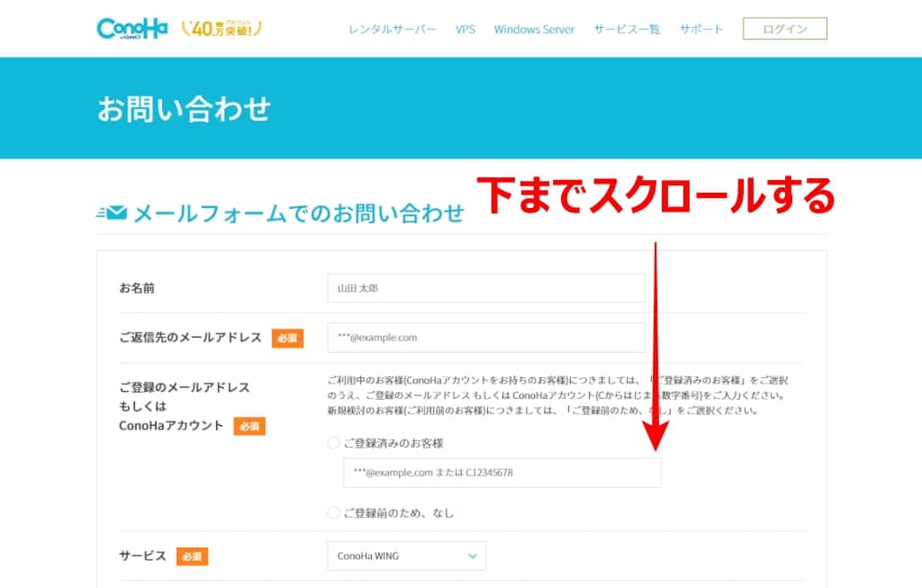Select the ご登録済みのお客様 radio button
The height and width of the screenshot is (588, 922).
click(x=333, y=443)
